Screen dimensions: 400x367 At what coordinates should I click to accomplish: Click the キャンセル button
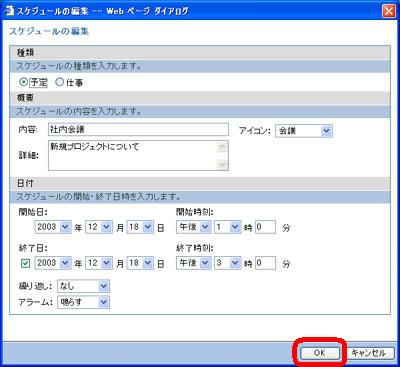coord(369,353)
